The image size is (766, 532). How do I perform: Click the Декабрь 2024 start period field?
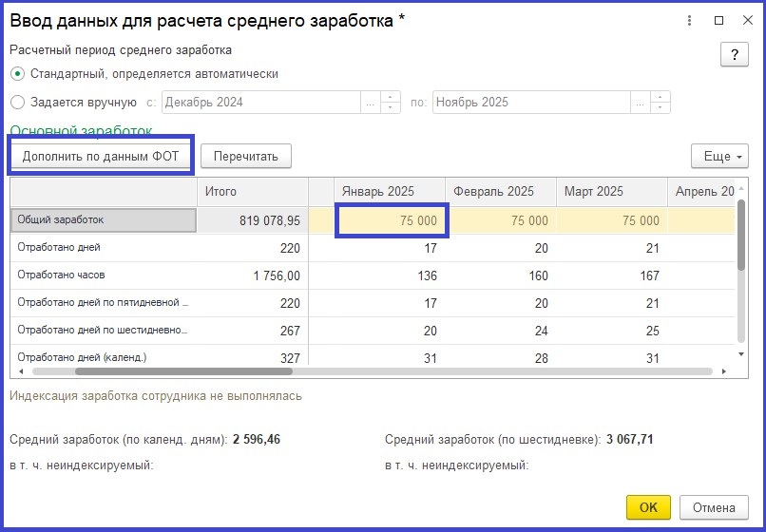[261, 103]
